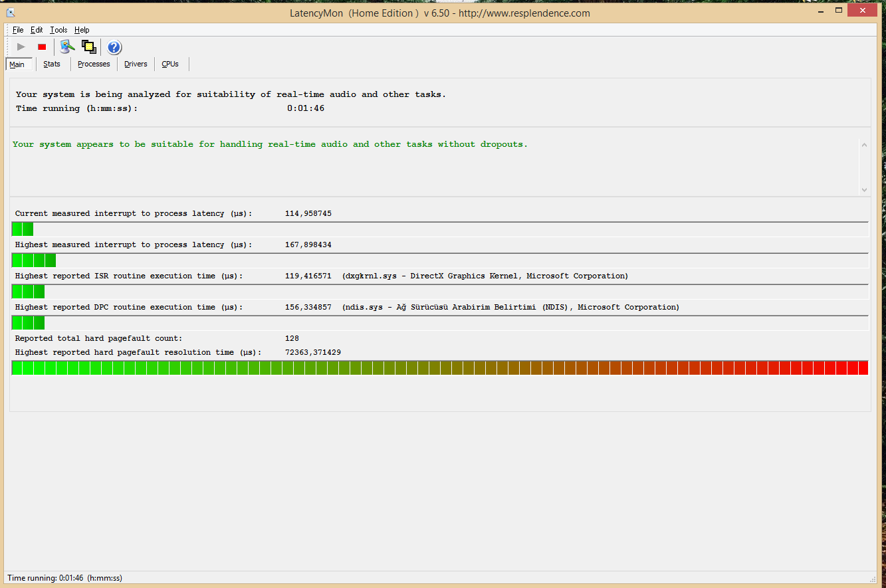886x588 pixels.
Task: Open the Tools menu
Action: [58, 30]
